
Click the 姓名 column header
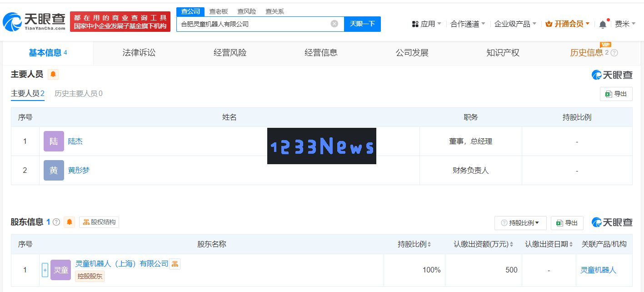pos(230,117)
